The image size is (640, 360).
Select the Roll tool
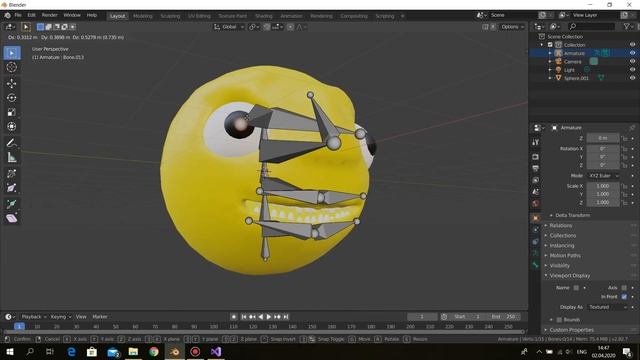click(12, 173)
